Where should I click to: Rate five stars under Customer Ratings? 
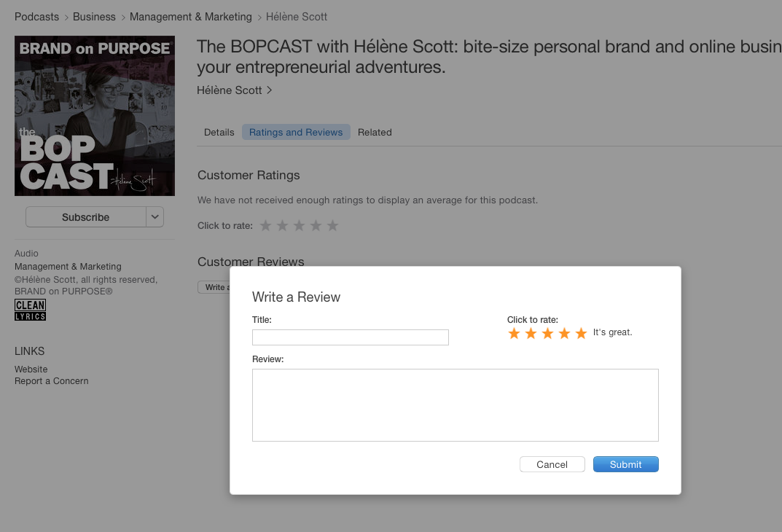tap(332, 225)
